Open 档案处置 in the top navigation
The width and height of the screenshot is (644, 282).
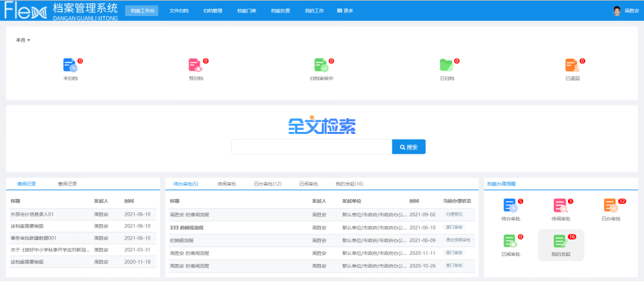click(281, 11)
